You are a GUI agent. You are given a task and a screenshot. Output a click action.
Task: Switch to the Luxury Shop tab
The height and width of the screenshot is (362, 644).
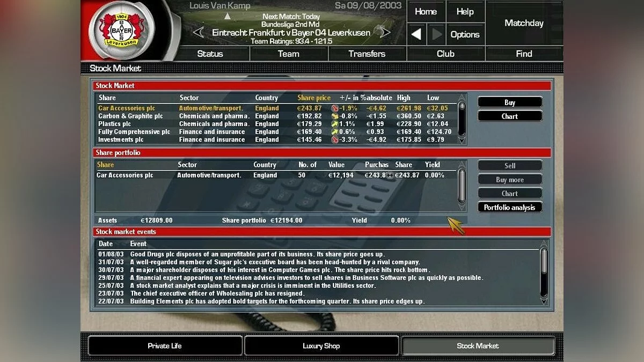tap(321, 346)
